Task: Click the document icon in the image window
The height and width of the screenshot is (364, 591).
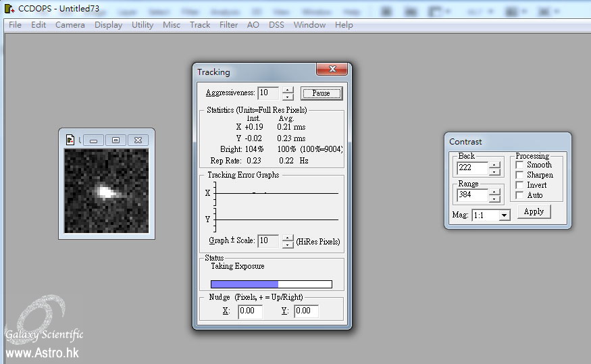Action: click(x=70, y=140)
